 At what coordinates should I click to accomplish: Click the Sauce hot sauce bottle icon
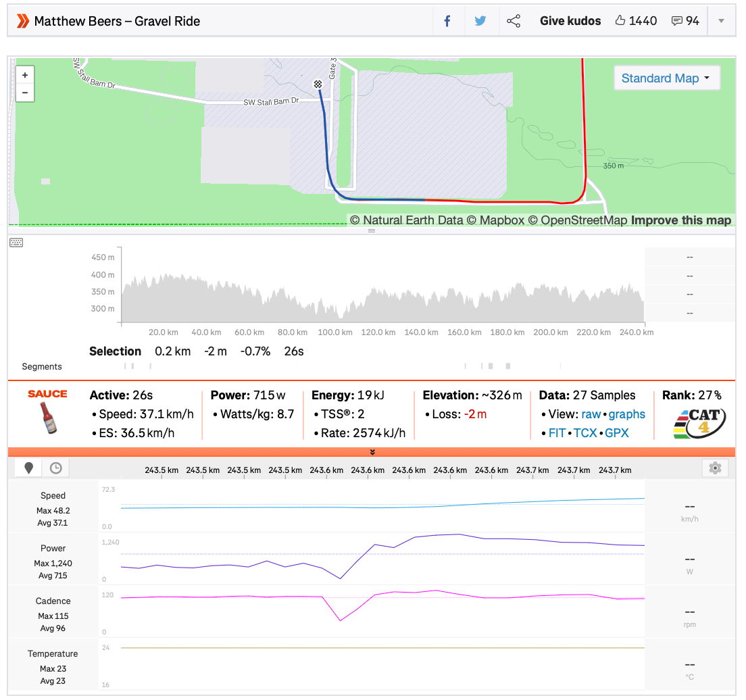point(48,419)
